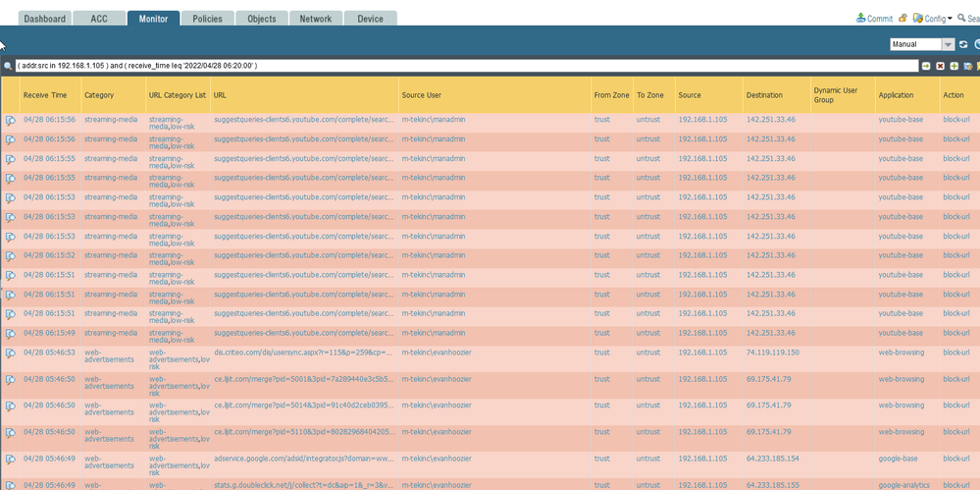Clear the filter using the red X icon
This screenshot has width=980, height=490.
[x=940, y=66]
